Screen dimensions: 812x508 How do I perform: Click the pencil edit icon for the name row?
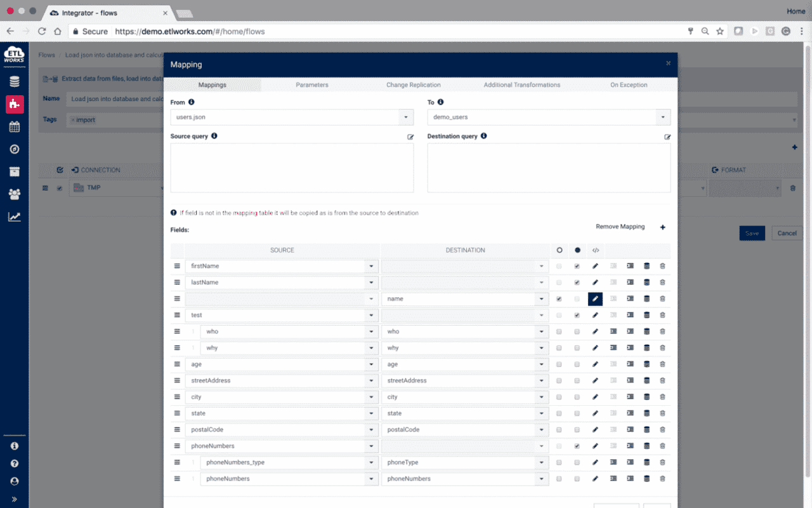[595, 299]
